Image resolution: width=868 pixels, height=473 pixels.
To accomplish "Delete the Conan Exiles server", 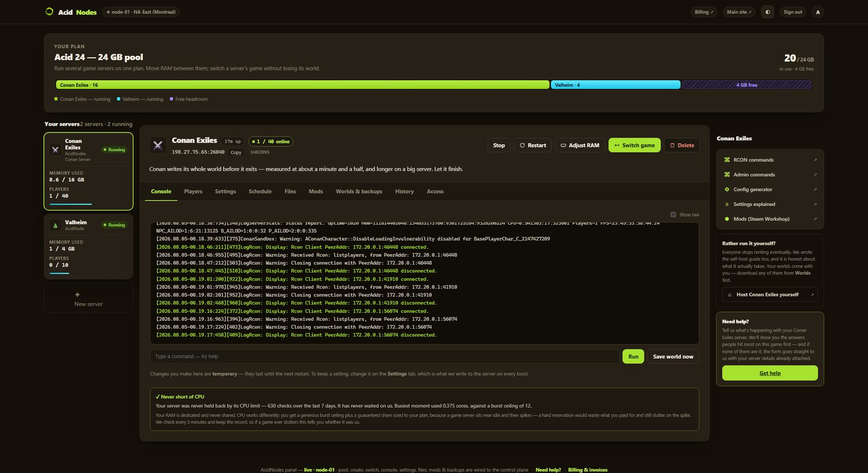I will pos(682,145).
